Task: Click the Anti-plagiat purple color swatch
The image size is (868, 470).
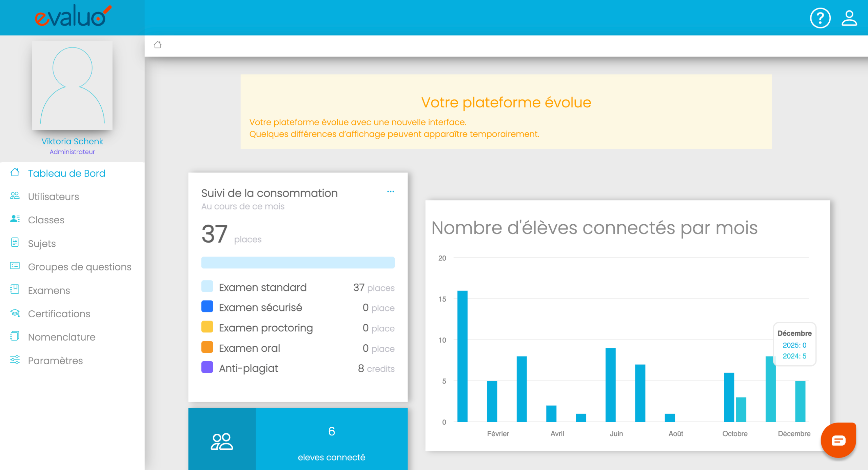Action: (207, 367)
